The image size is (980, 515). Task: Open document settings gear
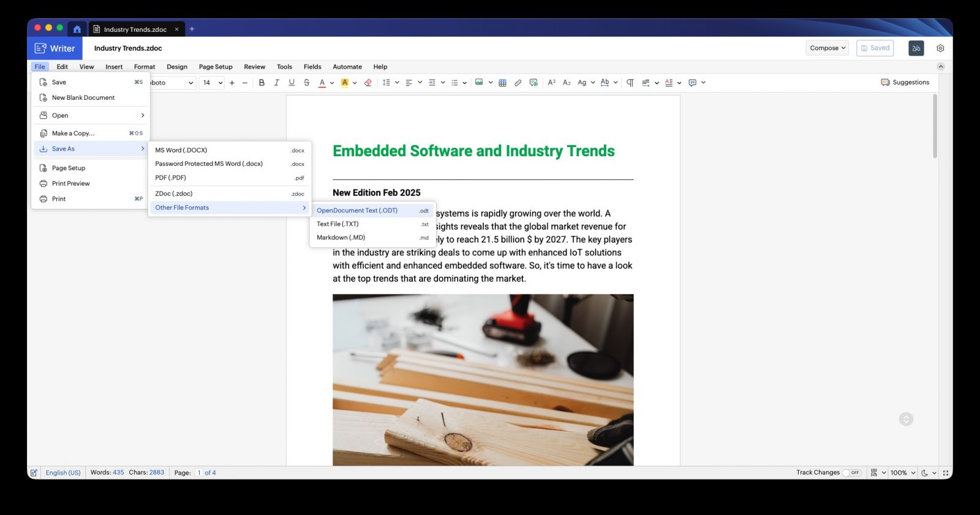click(940, 48)
